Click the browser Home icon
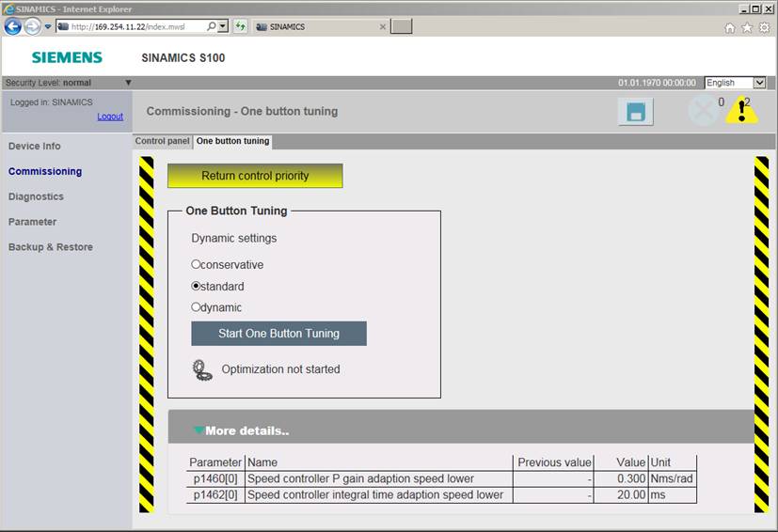778x532 pixels. pos(729,28)
